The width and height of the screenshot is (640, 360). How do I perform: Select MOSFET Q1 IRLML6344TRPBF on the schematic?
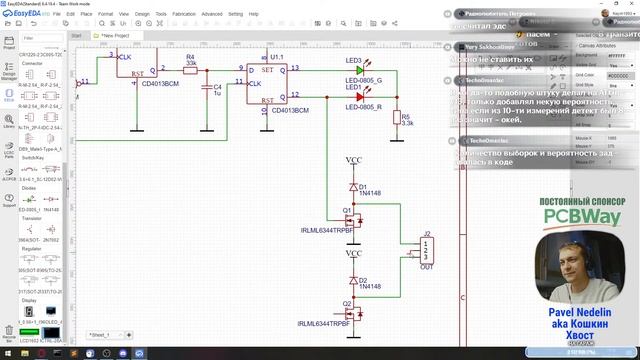pyautogui.click(x=353, y=221)
